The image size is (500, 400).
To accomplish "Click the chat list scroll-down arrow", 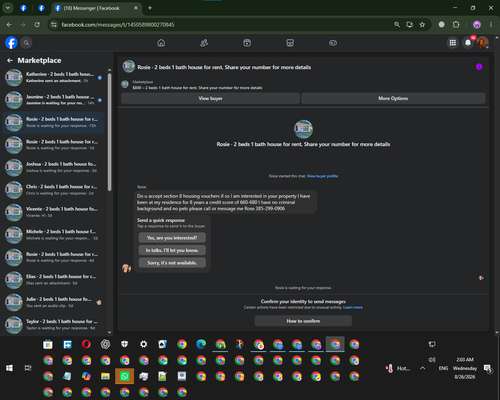I will pyautogui.click(x=109, y=332).
